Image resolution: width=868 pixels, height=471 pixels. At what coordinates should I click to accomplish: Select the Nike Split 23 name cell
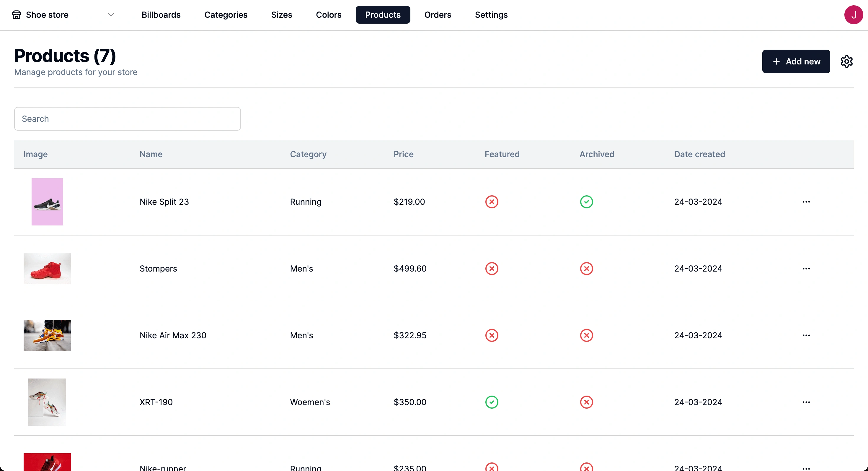(164, 202)
